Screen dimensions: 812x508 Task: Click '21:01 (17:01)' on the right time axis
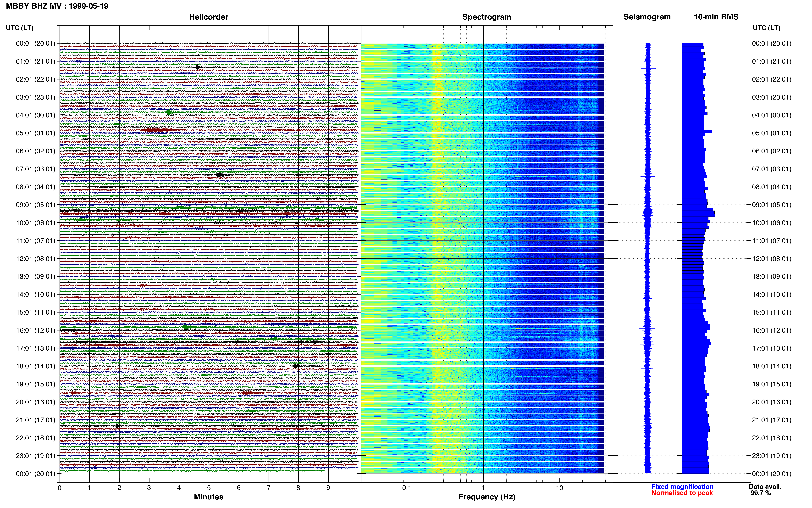772,420
